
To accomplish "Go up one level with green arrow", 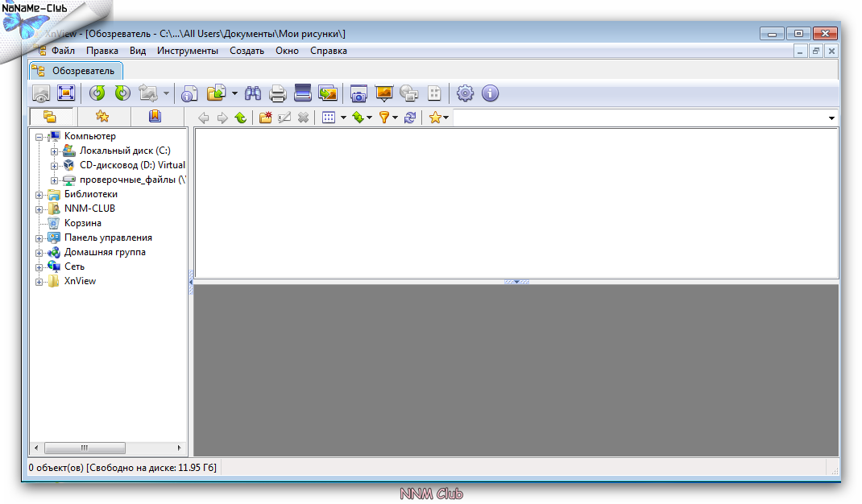I will pyautogui.click(x=240, y=118).
